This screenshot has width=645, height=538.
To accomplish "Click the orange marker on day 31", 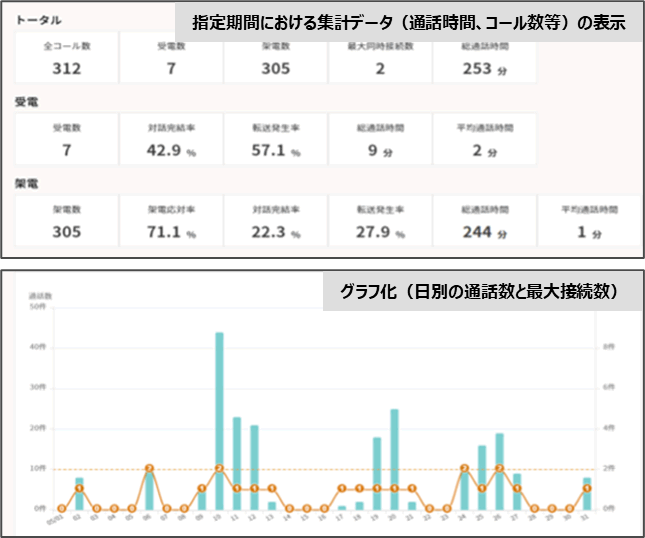I will [587, 488].
